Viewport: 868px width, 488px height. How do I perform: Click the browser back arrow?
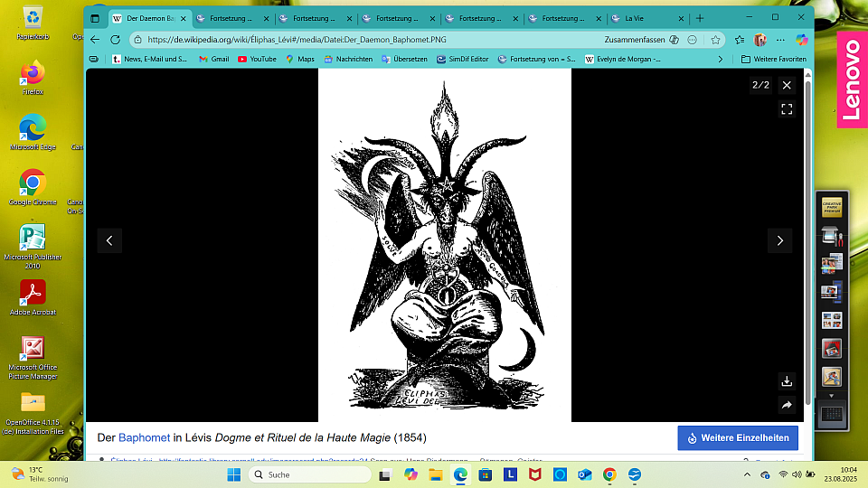point(95,40)
